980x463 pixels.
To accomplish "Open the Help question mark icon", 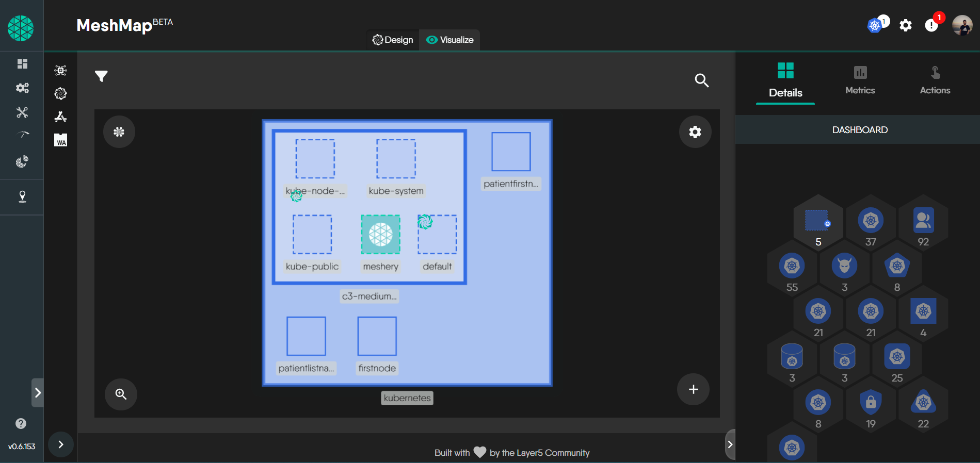I will point(21,423).
